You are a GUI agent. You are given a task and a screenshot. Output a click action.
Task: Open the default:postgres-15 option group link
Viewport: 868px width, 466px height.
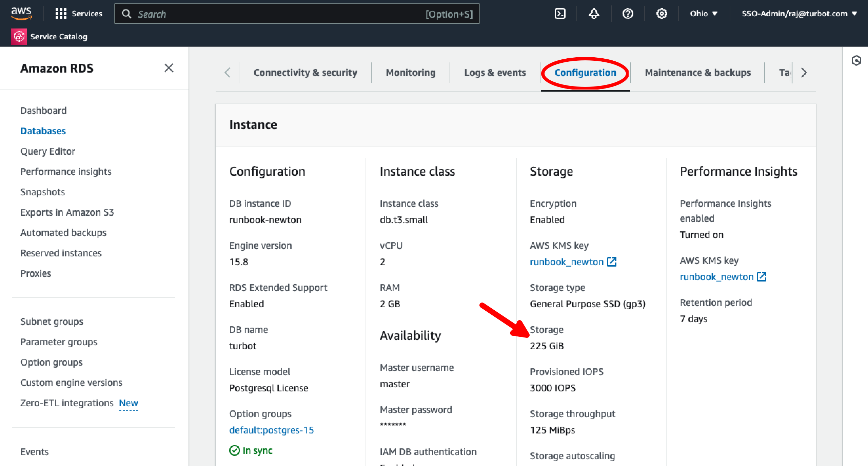[x=271, y=430]
